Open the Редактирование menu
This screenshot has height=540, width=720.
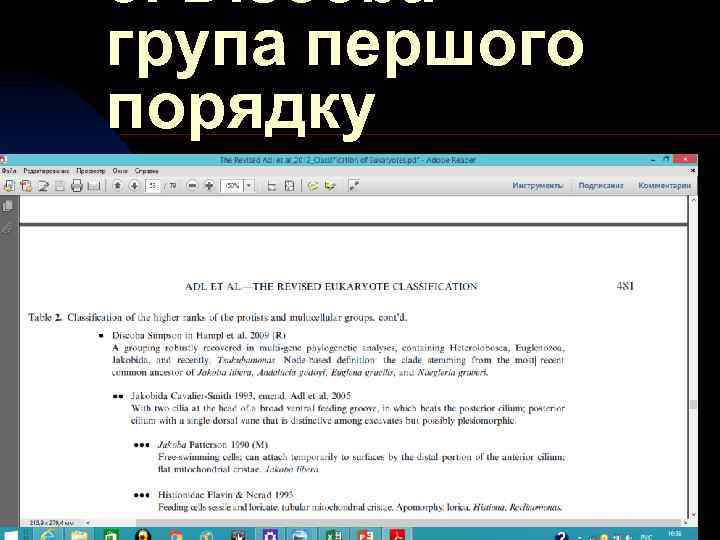(x=46, y=171)
